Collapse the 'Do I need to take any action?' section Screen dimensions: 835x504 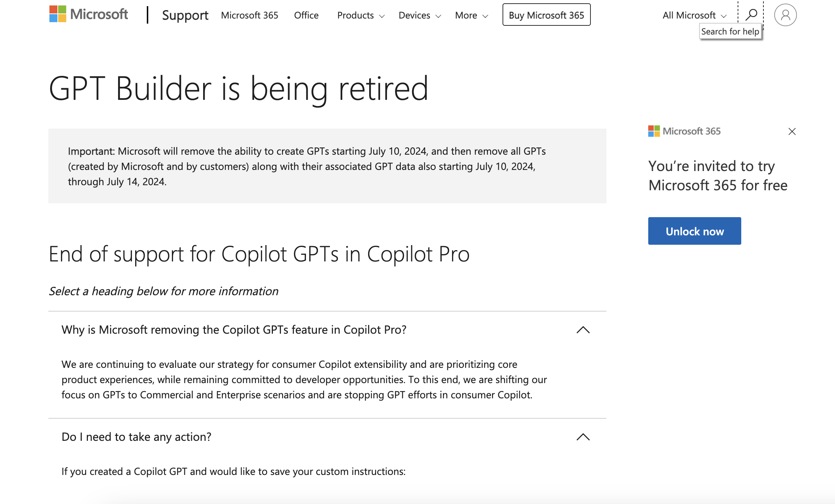pyautogui.click(x=584, y=437)
